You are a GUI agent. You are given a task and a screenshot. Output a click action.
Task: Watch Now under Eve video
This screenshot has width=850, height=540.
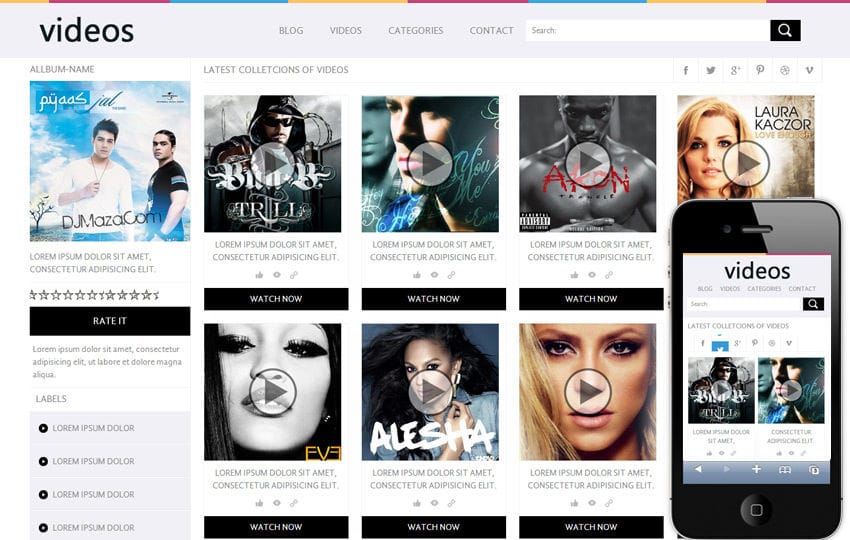[x=276, y=527]
